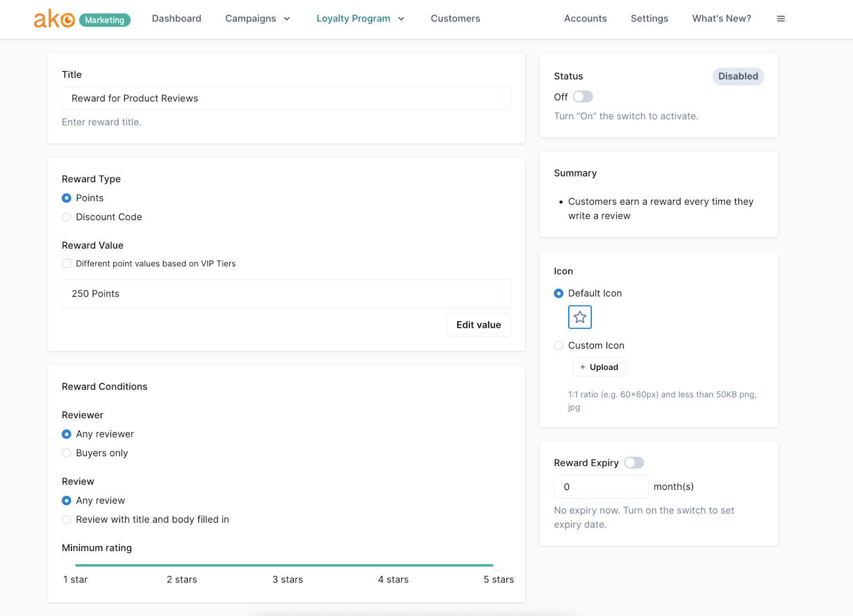Click the Minimum rating slider handle
The width and height of the screenshot is (853, 616).
[x=497, y=565]
